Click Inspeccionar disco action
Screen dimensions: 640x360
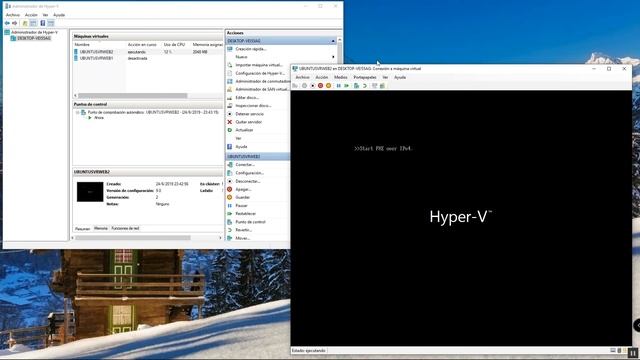[253, 106]
